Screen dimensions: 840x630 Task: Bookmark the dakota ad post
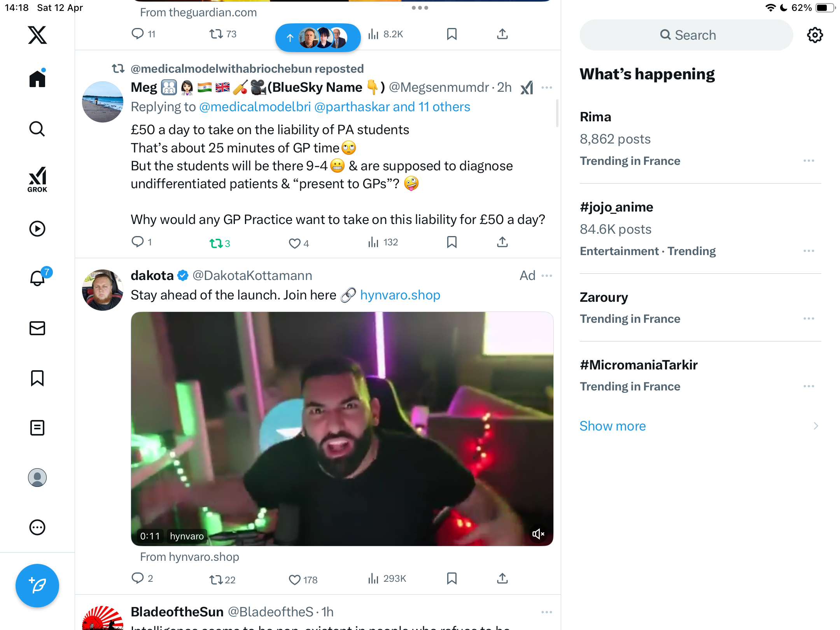[x=451, y=579]
